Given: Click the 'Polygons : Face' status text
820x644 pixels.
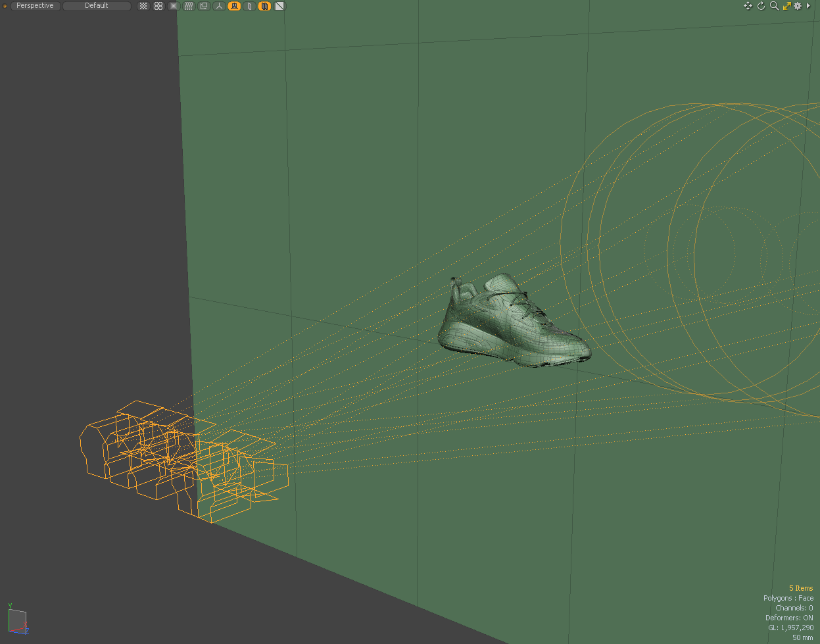Looking at the screenshot, I should [x=788, y=598].
